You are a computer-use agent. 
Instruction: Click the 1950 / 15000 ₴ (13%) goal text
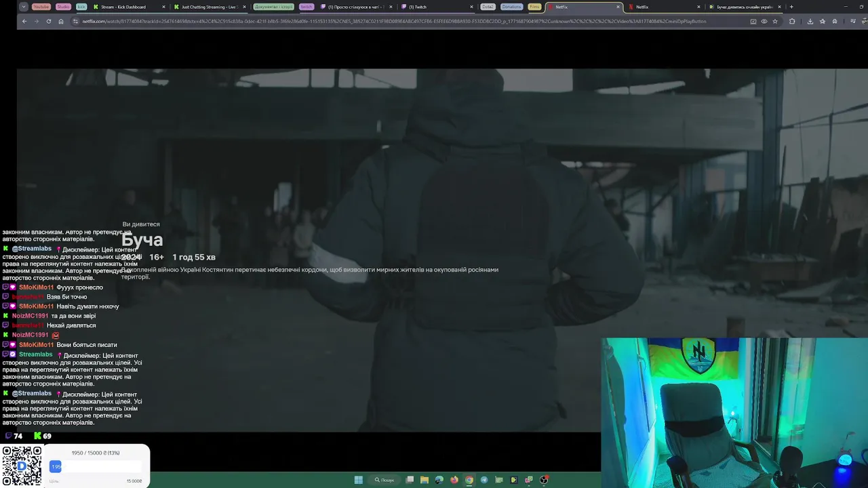(x=96, y=453)
